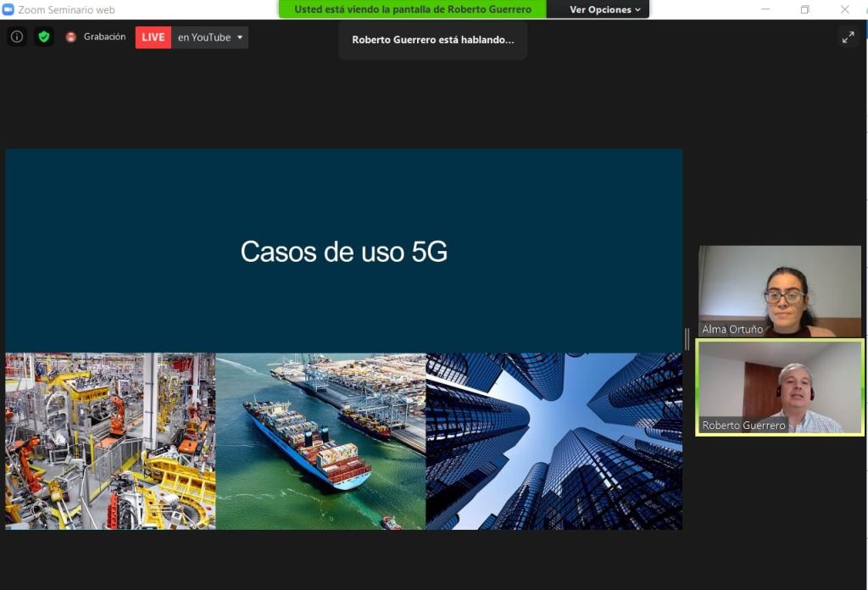Open the Ver Opciones dropdown
868x590 pixels.
(x=604, y=9)
